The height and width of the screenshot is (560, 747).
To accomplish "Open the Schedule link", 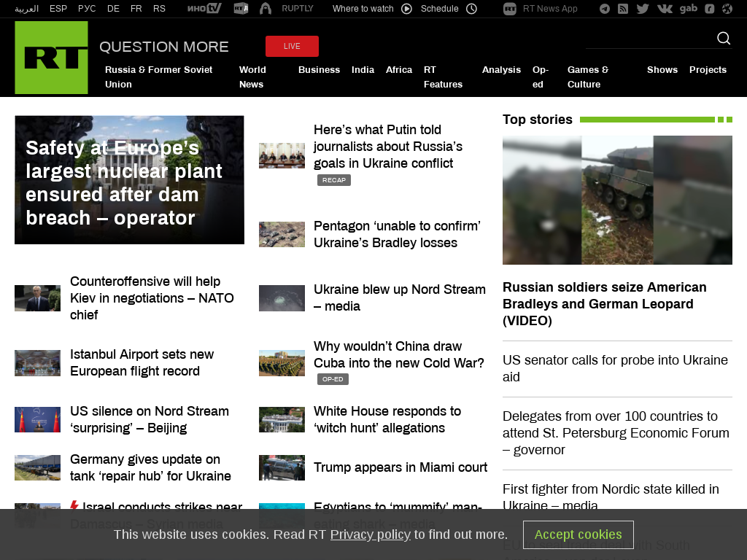I will tap(439, 9).
